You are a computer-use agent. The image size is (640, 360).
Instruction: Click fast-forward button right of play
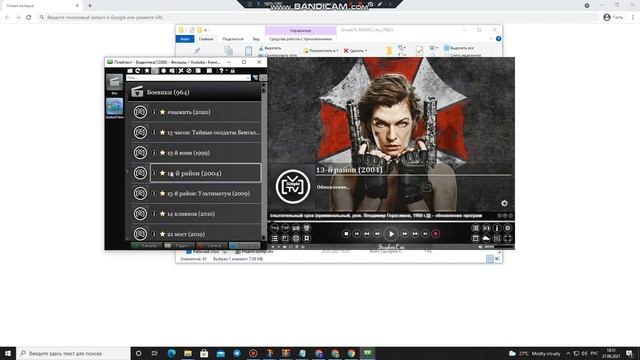(404, 234)
